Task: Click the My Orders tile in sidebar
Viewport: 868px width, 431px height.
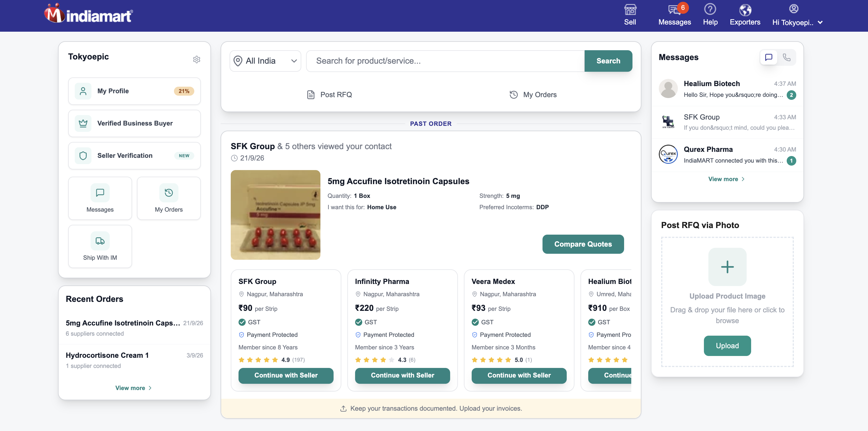Action: [169, 198]
